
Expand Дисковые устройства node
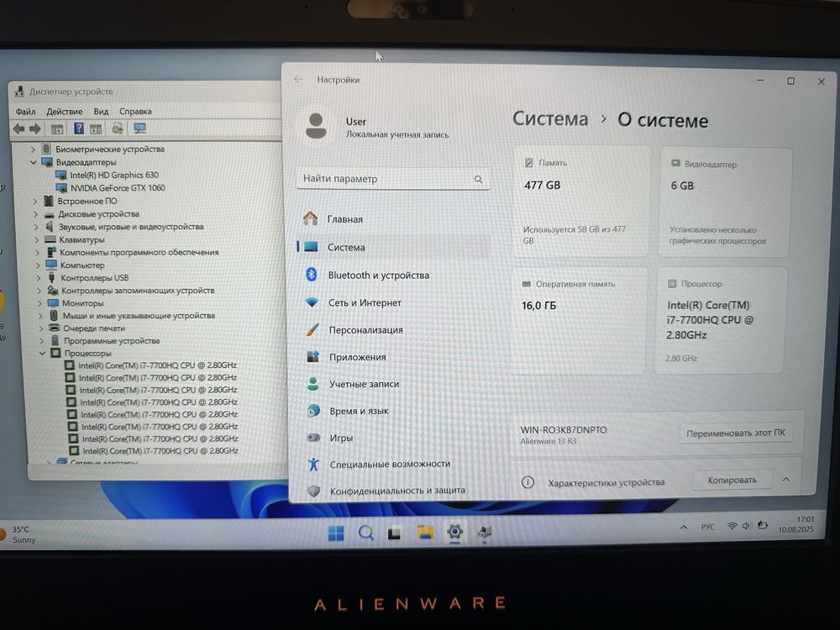click(x=35, y=214)
